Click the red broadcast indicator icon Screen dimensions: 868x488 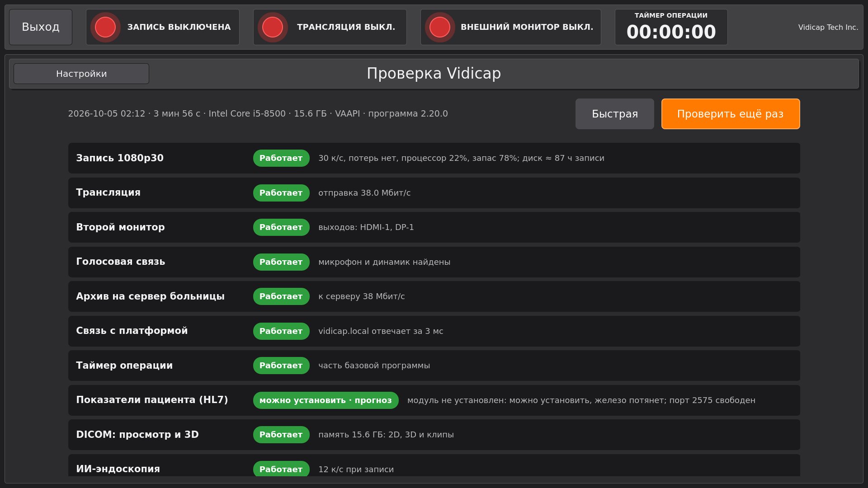tap(273, 27)
